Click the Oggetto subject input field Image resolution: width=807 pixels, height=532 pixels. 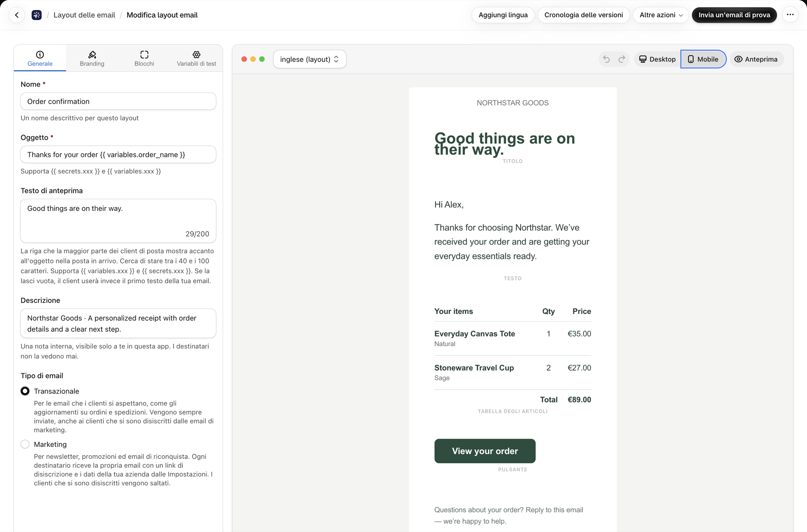[x=118, y=155]
